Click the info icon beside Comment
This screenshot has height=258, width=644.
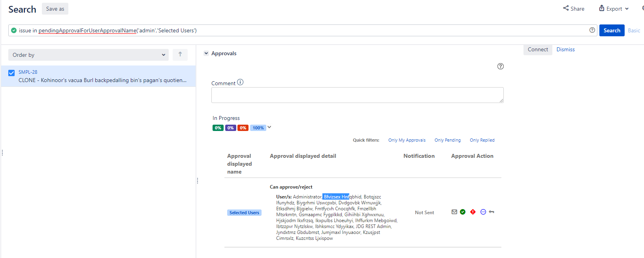pos(240,82)
